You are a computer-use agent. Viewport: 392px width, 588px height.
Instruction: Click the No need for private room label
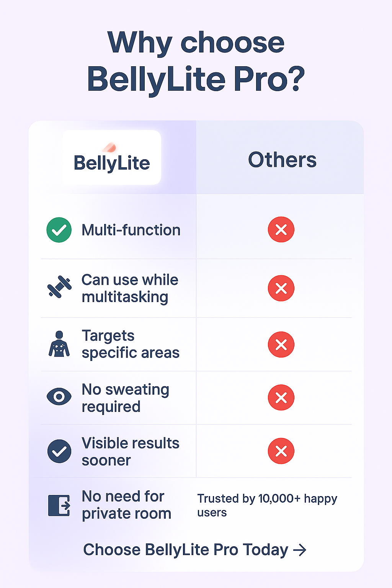click(126, 505)
